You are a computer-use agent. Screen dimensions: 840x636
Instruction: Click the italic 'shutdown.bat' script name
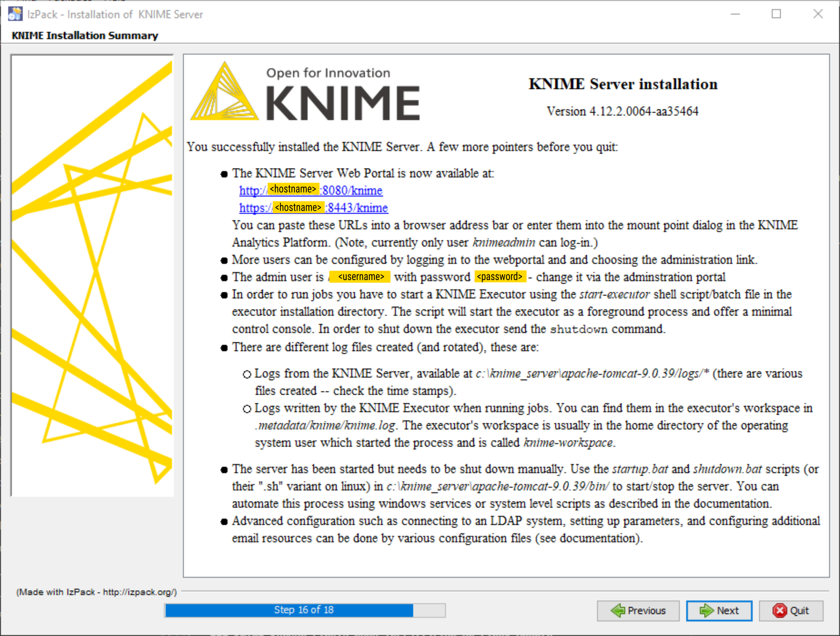727,469
